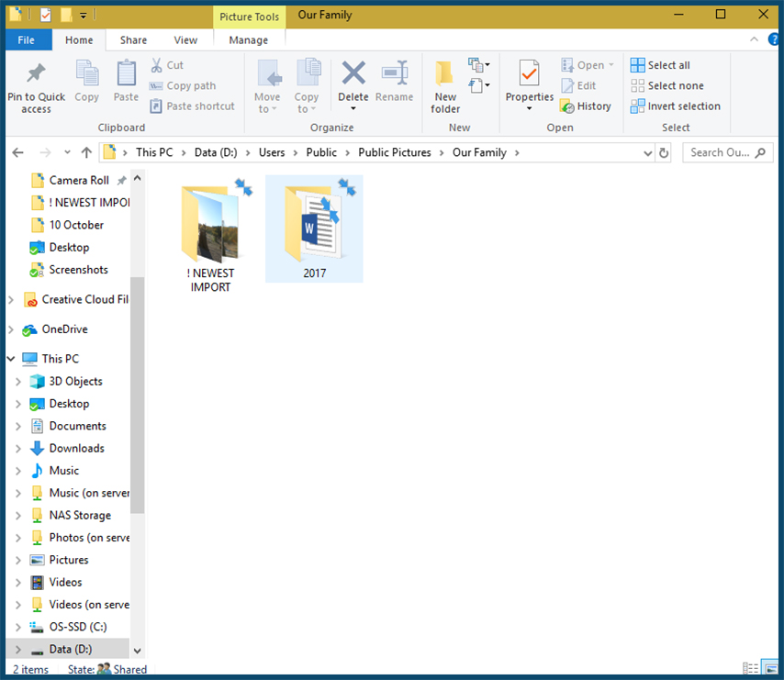The image size is (784, 680).
Task: Collapse the ribbon with the chevron
Action: click(x=754, y=39)
